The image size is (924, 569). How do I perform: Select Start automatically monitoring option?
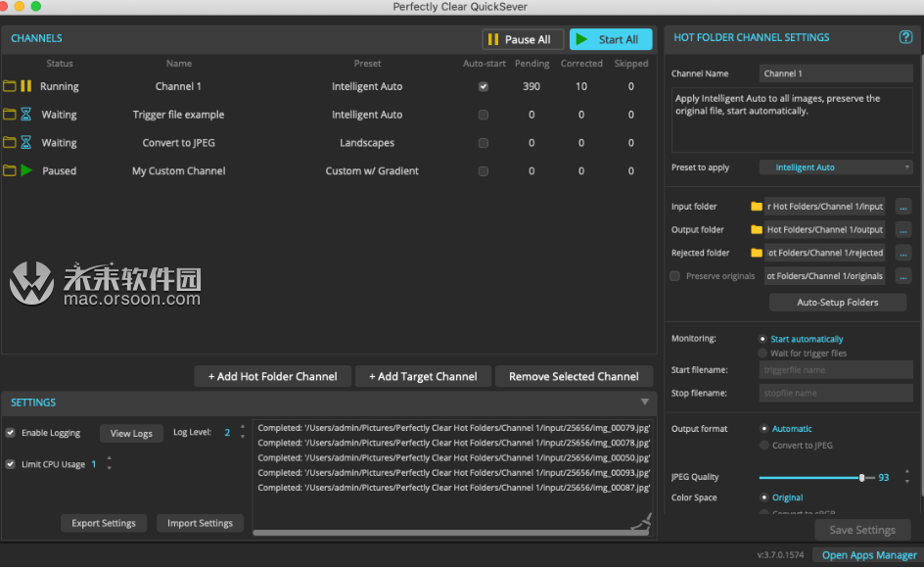coord(762,339)
